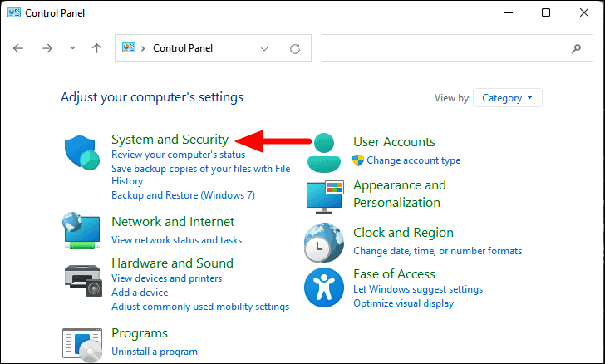The height and width of the screenshot is (364, 605).
Task: Close the Control Panel window
Action: pos(584,12)
